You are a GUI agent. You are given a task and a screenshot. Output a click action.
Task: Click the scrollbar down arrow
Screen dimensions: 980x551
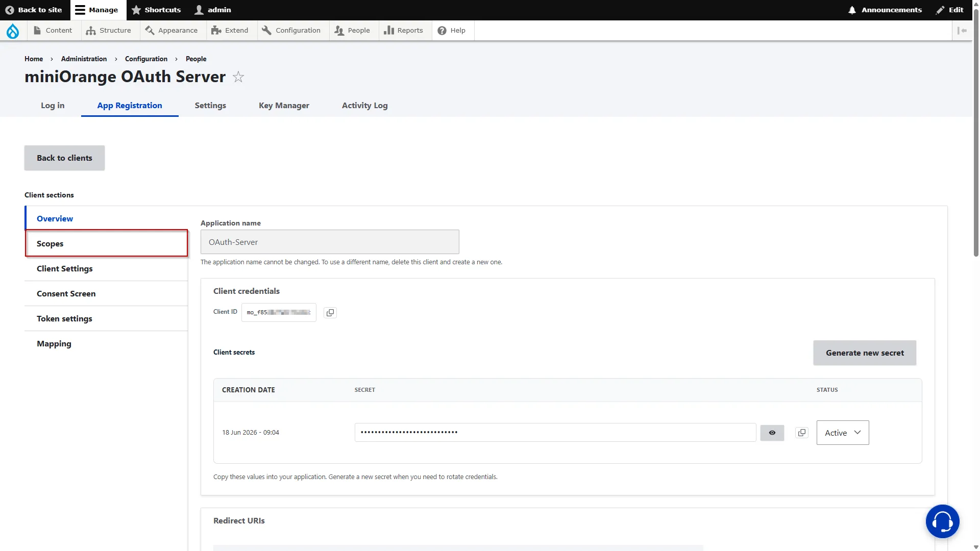(x=976, y=547)
